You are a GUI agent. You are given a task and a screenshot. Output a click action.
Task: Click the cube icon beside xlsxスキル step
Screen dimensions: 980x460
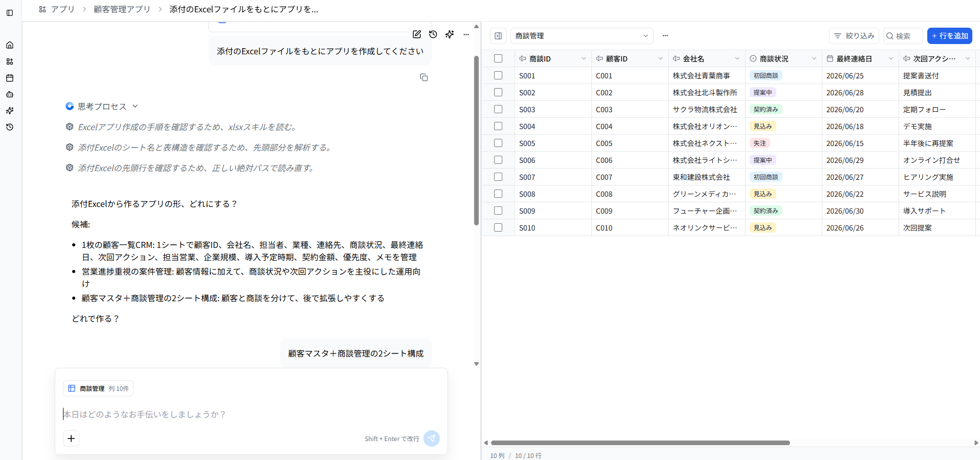coord(70,127)
